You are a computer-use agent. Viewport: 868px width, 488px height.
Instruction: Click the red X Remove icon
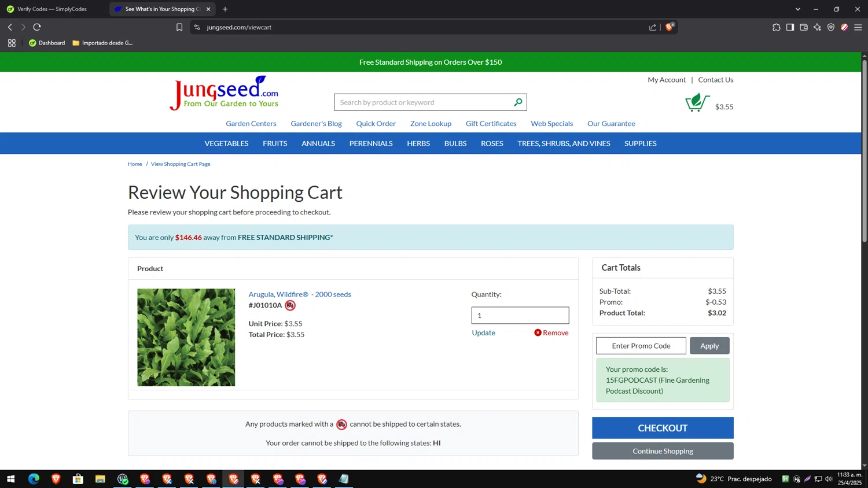tap(538, 332)
